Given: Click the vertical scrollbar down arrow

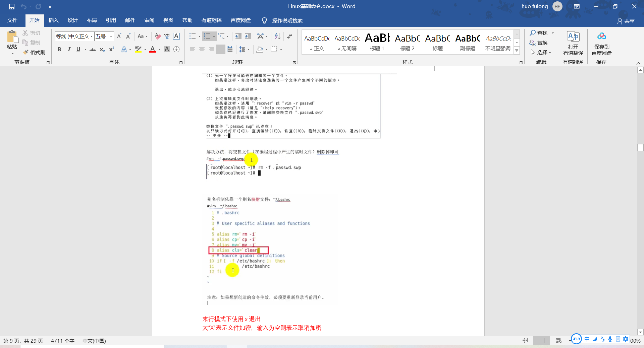Looking at the screenshot, I should tap(640, 332).
